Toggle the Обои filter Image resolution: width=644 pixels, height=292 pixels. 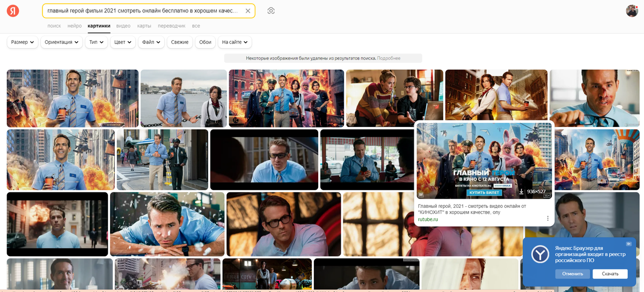pos(206,42)
